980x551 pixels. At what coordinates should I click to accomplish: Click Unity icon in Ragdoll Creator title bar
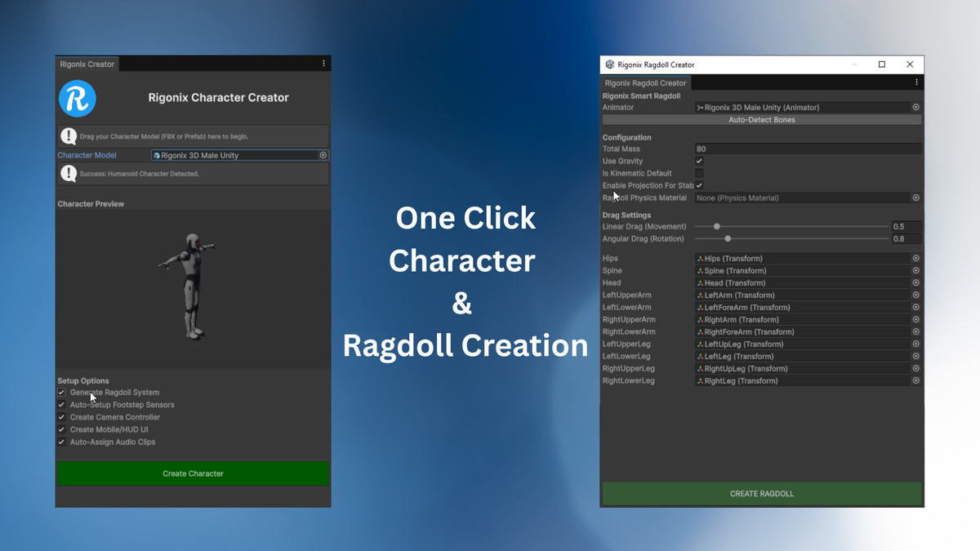609,64
